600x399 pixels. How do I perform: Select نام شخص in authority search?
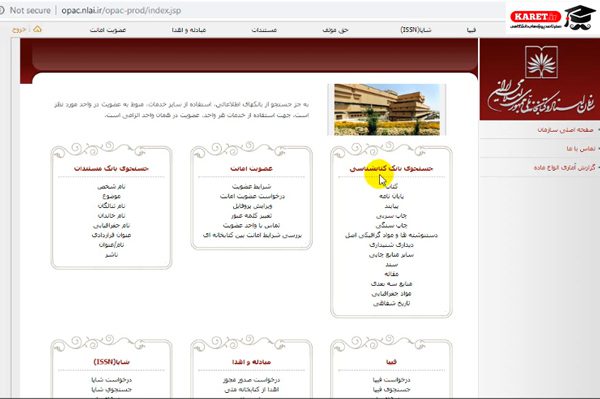tap(111, 187)
